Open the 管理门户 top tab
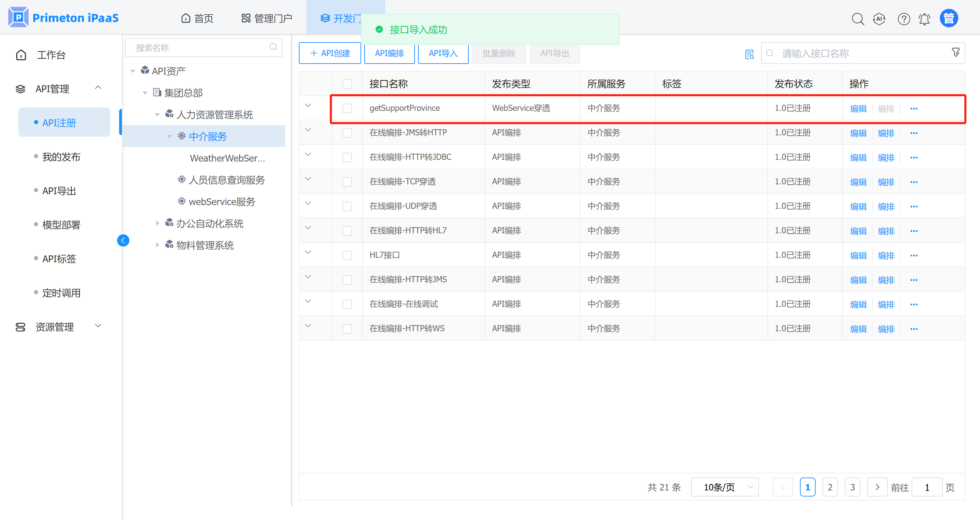The width and height of the screenshot is (980, 520). (x=267, y=18)
